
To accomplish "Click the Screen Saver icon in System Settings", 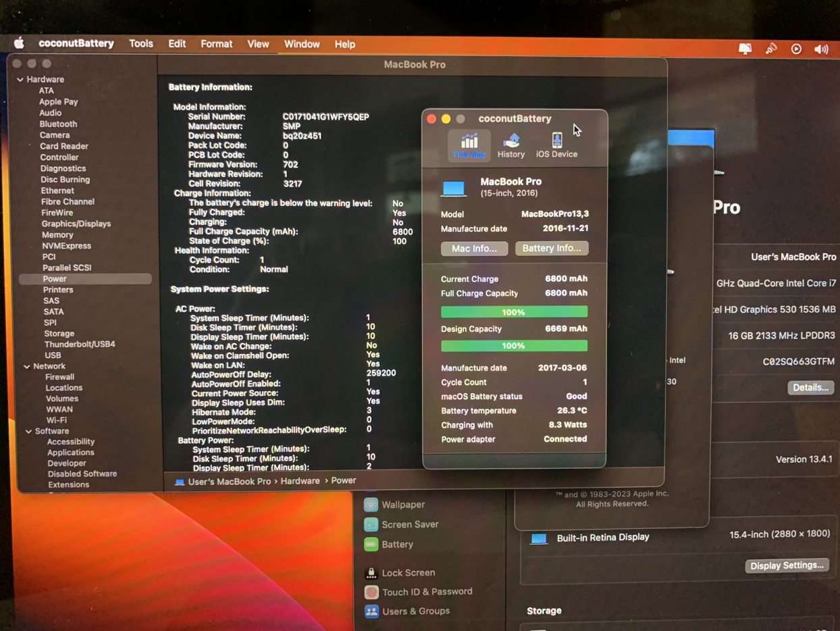I will tap(371, 524).
